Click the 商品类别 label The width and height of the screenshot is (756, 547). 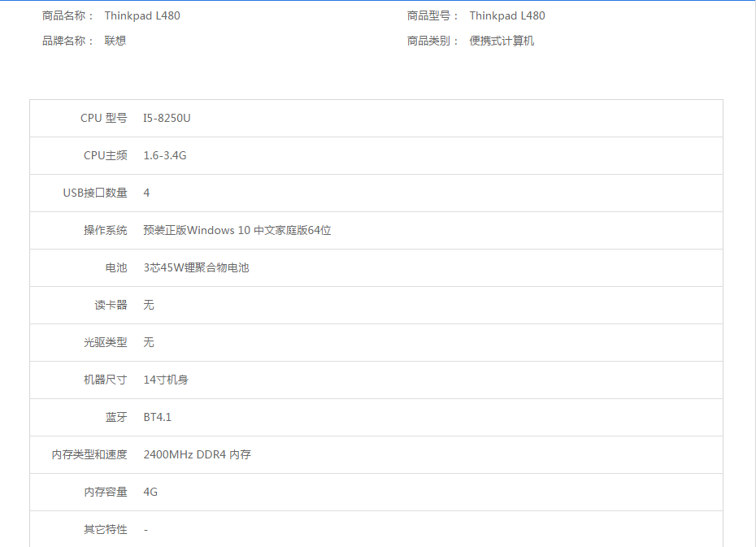pyautogui.click(x=433, y=41)
